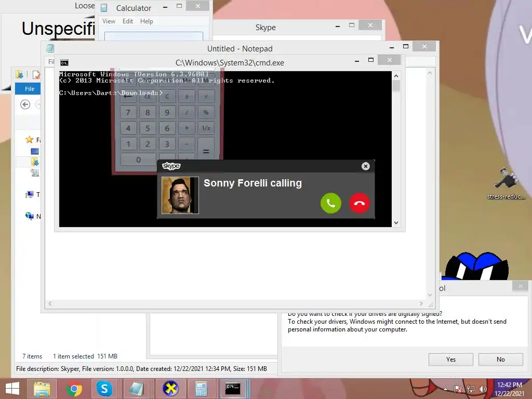Click Notepad vertical scroll up arrow
This screenshot has width=532, height=399.
click(x=430, y=73)
